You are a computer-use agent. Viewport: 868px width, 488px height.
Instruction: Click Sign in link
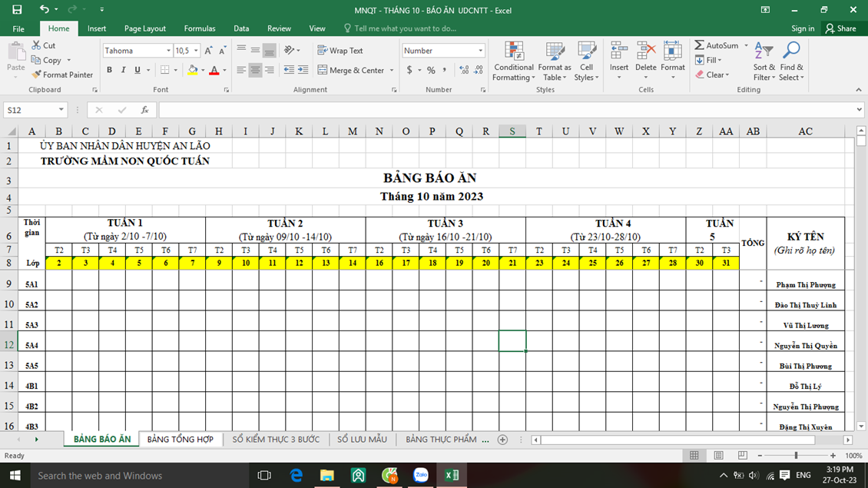803,28
